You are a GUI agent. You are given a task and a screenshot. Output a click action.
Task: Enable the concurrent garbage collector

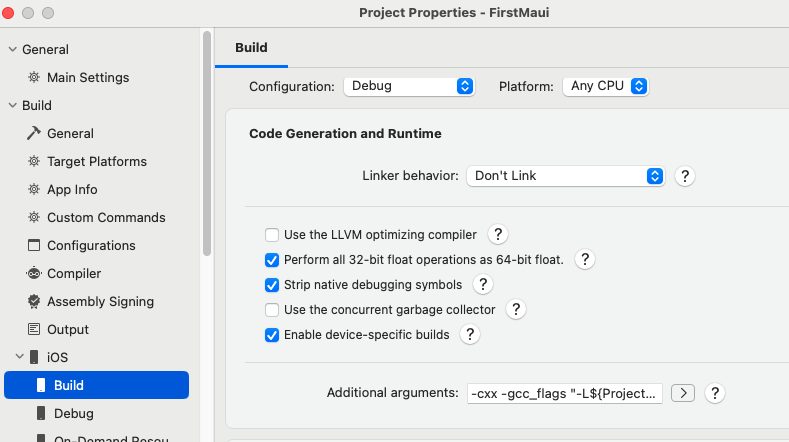272,310
